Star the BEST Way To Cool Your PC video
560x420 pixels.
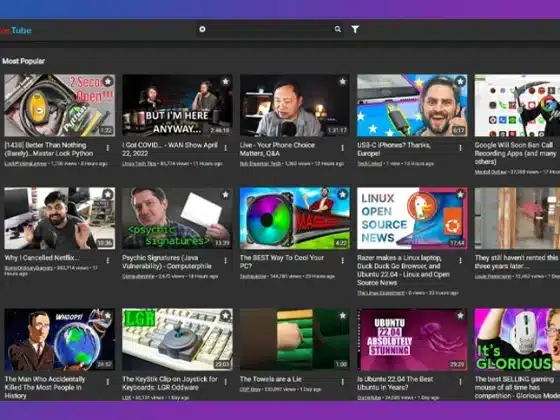(x=342, y=194)
